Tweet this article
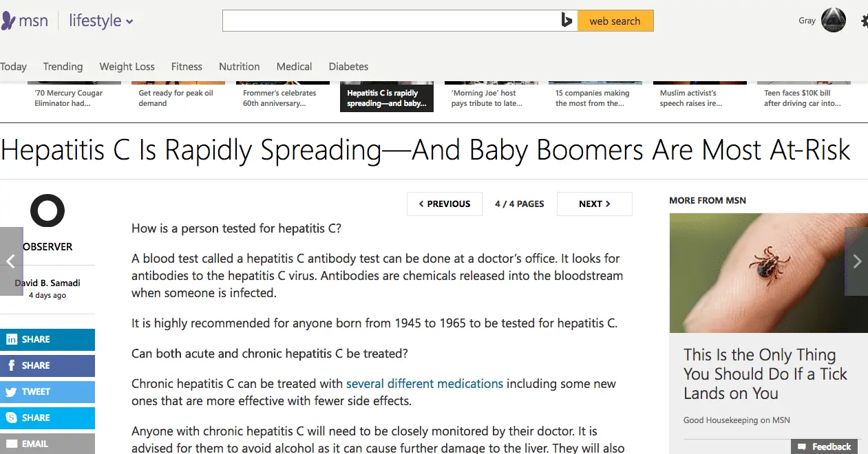This screenshot has width=868, height=454. click(x=47, y=391)
